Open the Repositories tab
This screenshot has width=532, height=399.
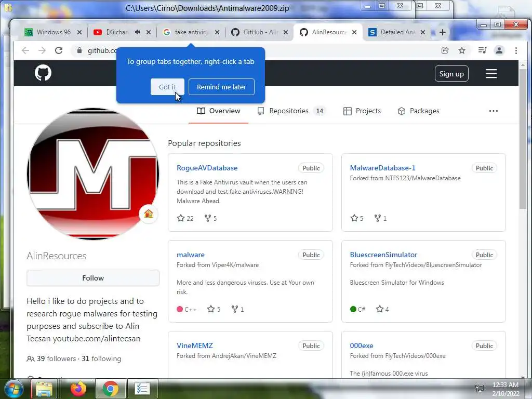tap(291, 111)
